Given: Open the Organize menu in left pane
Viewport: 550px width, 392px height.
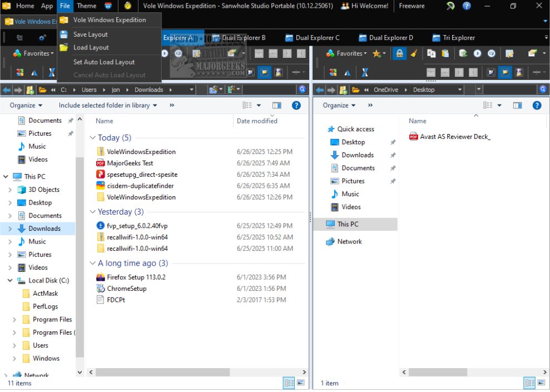Looking at the screenshot, I should (x=26, y=105).
